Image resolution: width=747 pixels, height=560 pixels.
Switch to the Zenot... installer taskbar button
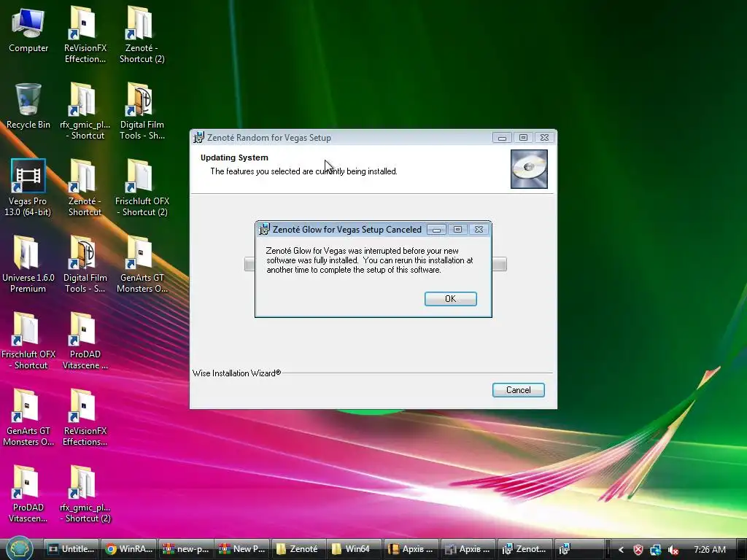pos(526,549)
